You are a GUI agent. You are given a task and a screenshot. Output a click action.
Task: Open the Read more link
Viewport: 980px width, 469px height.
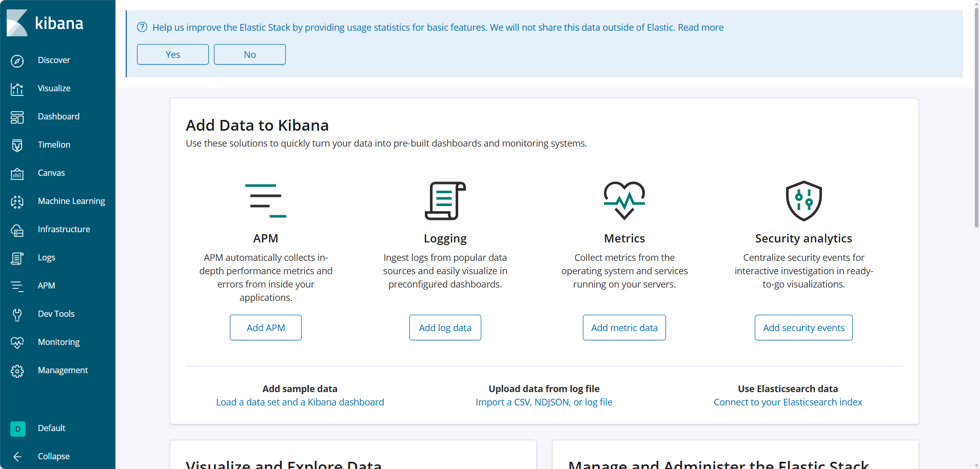click(x=700, y=27)
